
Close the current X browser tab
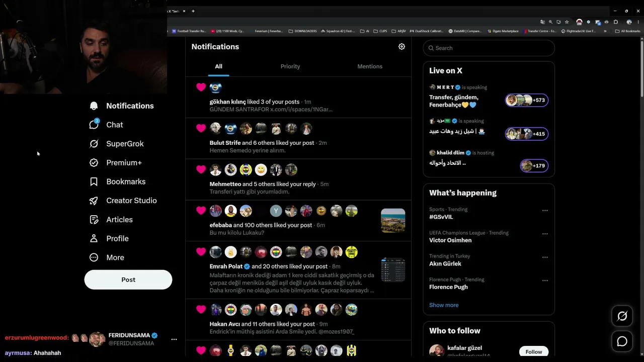[x=184, y=11]
